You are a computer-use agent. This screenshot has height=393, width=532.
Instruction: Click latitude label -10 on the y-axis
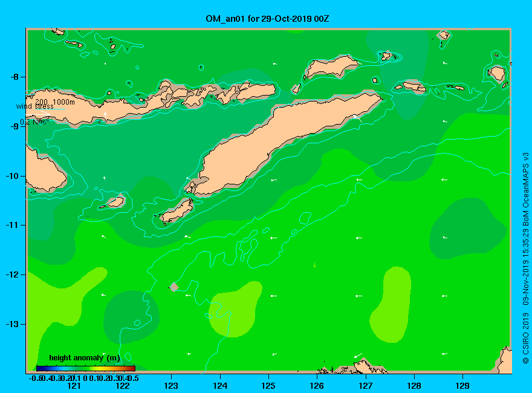(x=11, y=176)
